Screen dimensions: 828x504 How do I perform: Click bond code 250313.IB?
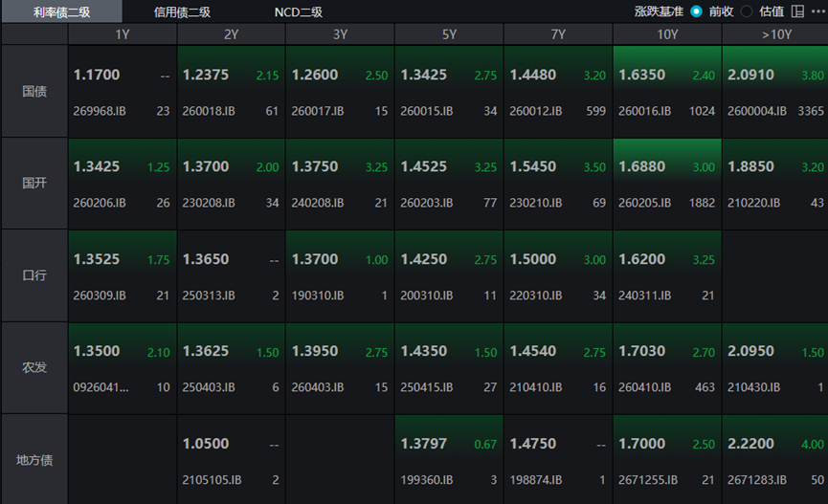point(209,296)
